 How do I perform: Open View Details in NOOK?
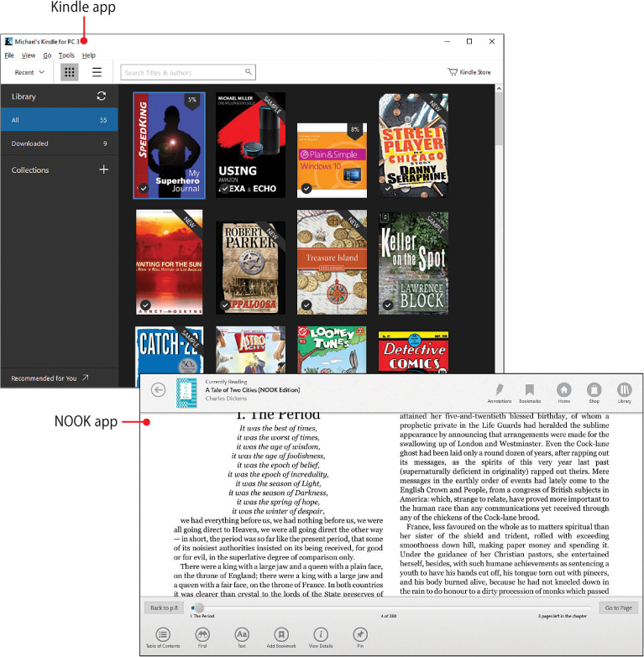pyautogui.click(x=321, y=638)
